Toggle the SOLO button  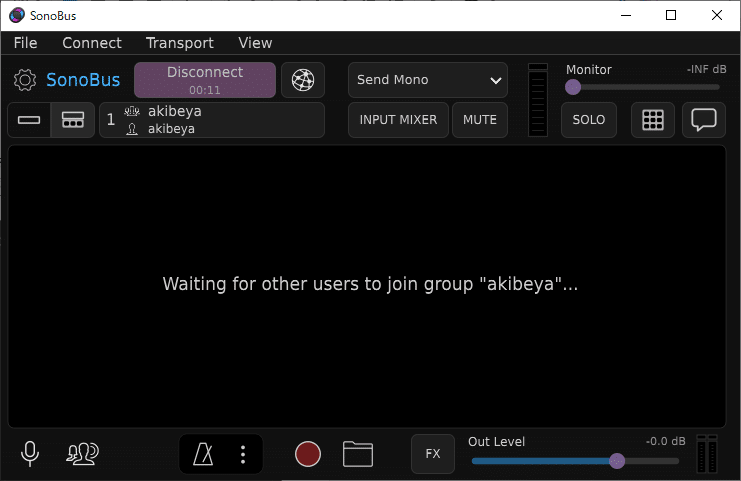pos(588,120)
